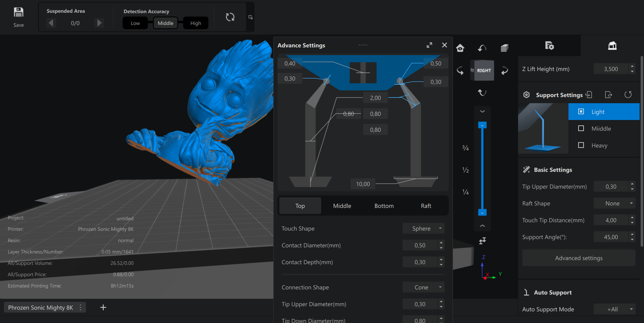Open the Connection Shape Cone dropdown

pos(423,287)
